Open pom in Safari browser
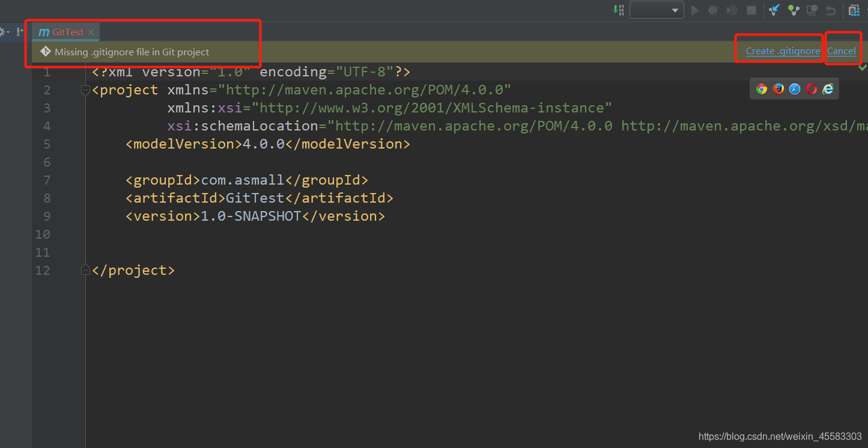The height and width of the screenshot is (448, 868). [x=795, y=89]
